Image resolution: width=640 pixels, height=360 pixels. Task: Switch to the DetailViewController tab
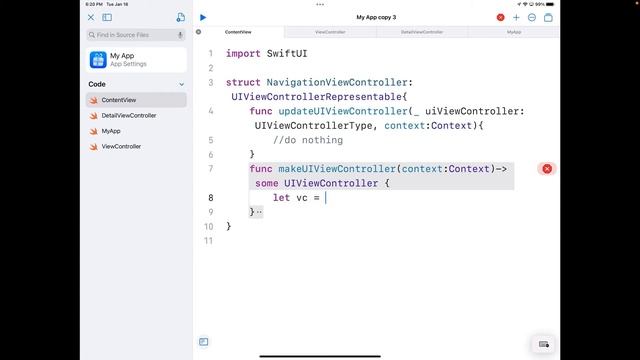pyautogui.click(x=422, y=32)
